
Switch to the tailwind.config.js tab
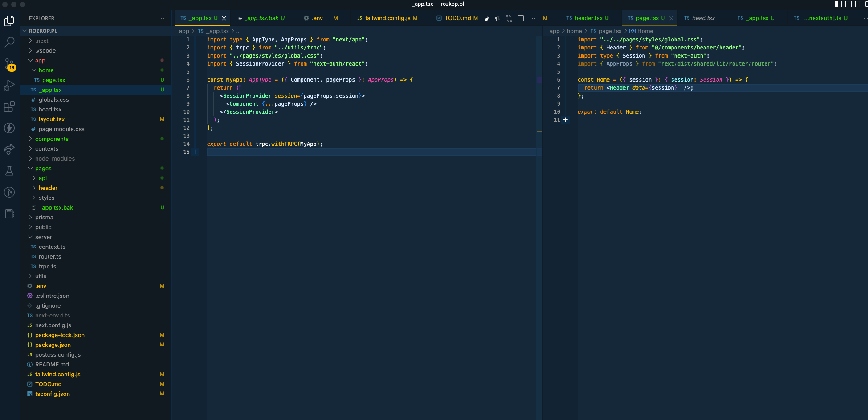point(387,18)
